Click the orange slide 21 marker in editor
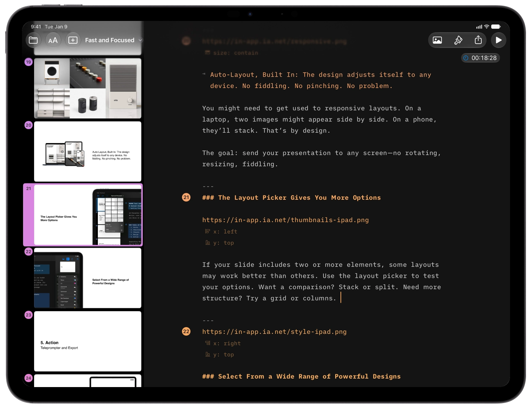 186,197
